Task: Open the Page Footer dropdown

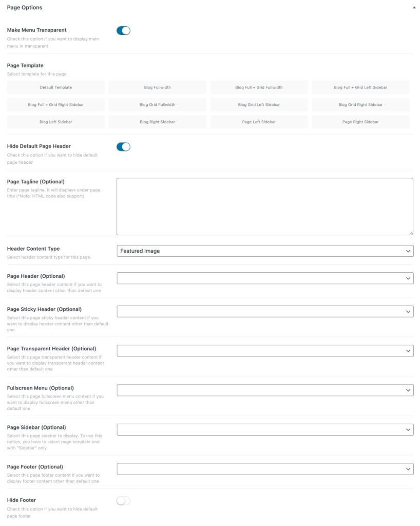Action: pyautogui.click(x=265, y=468)
